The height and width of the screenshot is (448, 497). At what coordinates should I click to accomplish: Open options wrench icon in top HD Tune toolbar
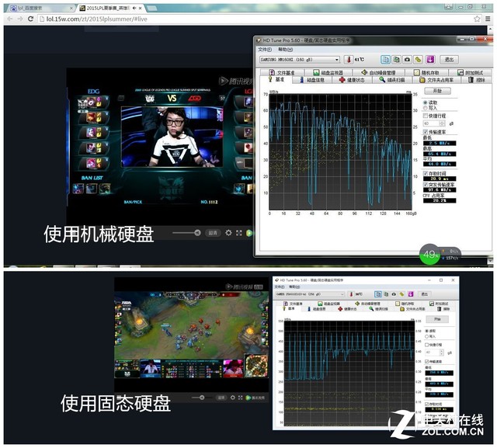point(419,59)
